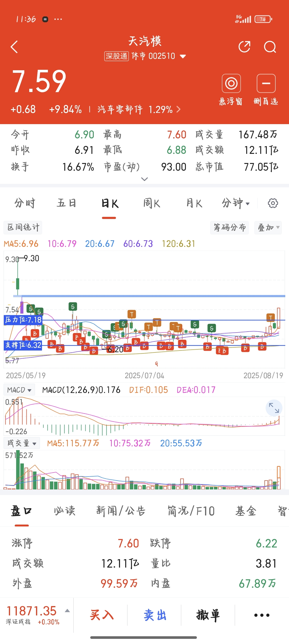Tap the 跌停 6.22 value
Viewport: 289px width, 644px height.
pos(267,544)
